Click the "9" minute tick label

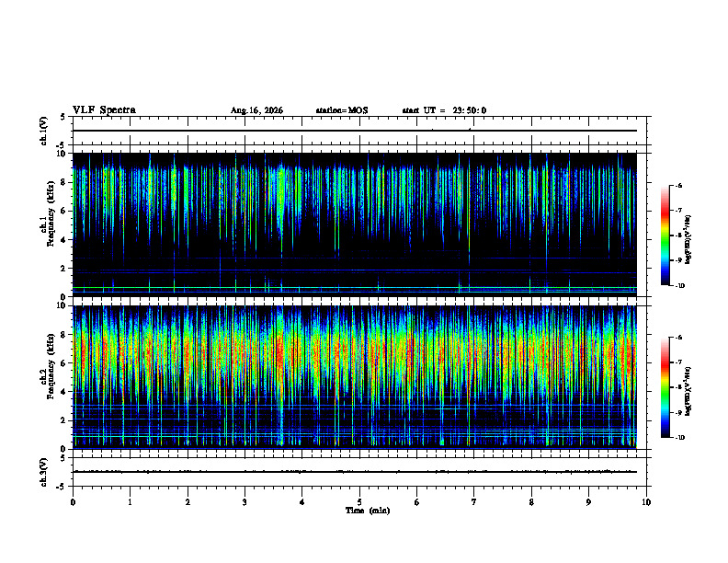[x=588, y=502]
